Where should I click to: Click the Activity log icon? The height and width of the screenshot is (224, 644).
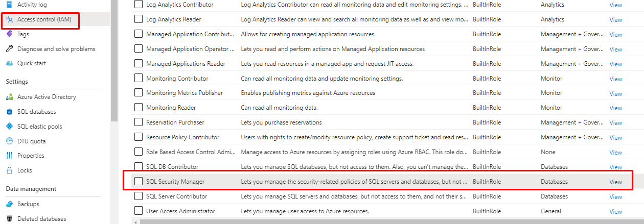pos(9,5)
